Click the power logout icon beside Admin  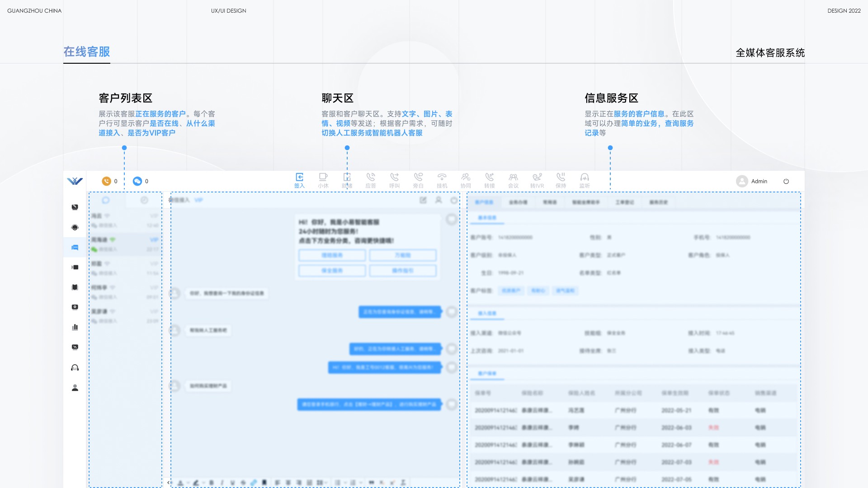786,181
